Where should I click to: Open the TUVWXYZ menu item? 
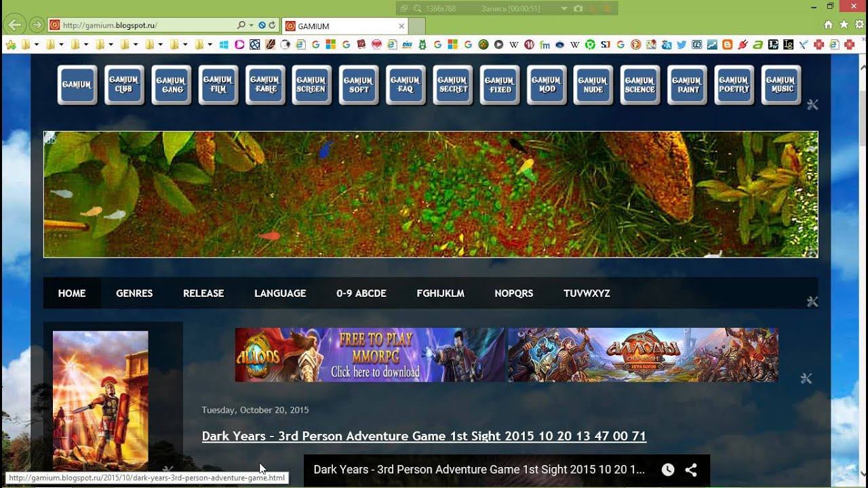[x=587, y=293]
